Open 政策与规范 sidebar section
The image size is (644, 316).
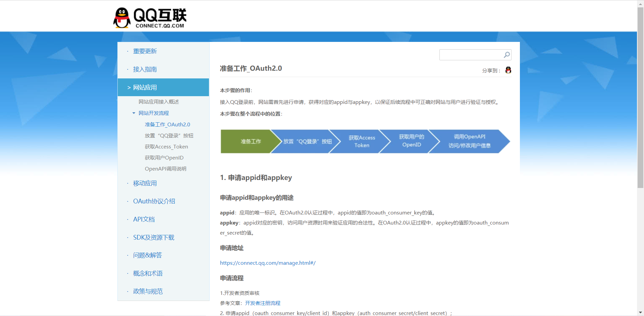coord(148,292)
